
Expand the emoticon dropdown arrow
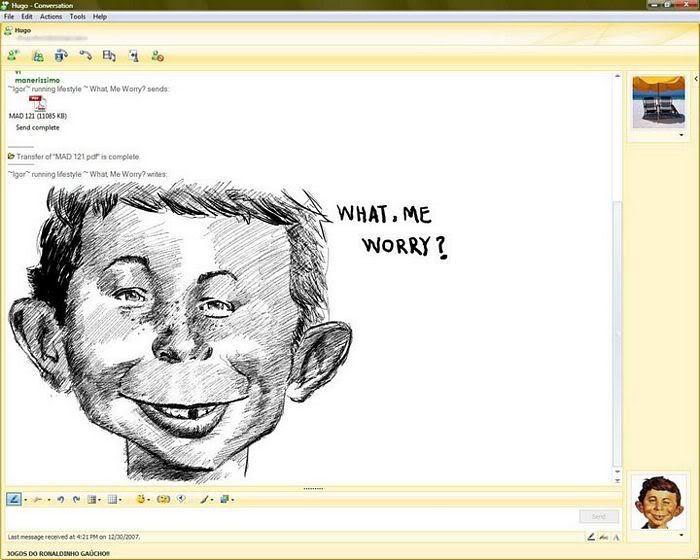pyautogui.click(x=149, y=500)
